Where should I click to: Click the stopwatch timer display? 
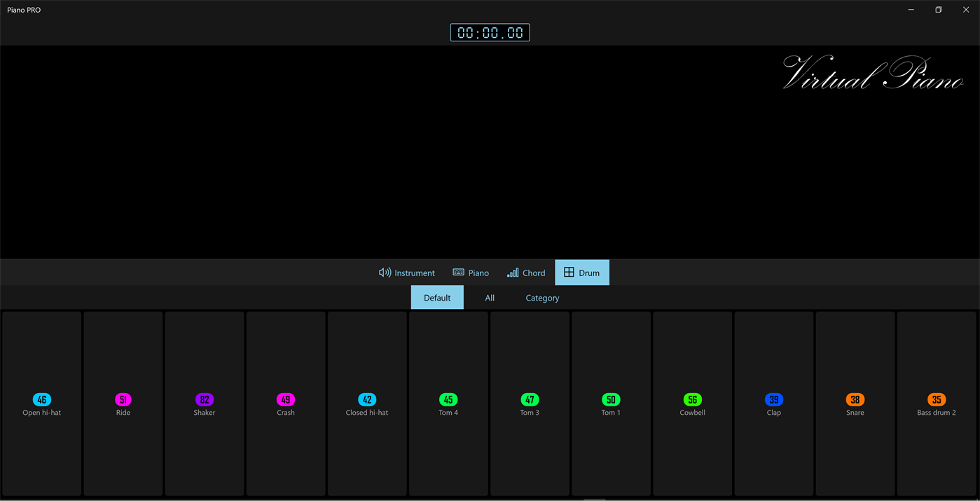[x=490, y=32]
